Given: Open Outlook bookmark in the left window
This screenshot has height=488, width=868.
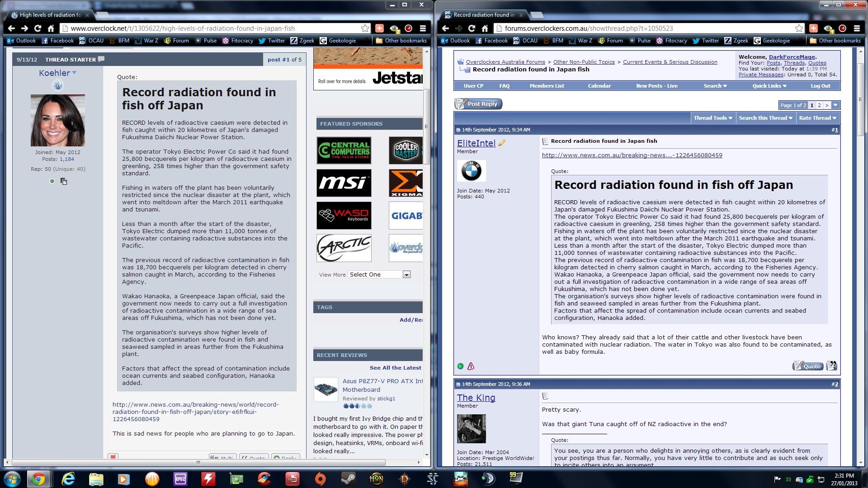Looking at the screenshot, I should pos(21,41).
